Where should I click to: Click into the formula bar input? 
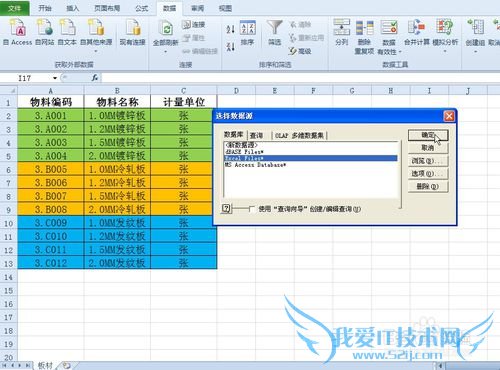300,78
